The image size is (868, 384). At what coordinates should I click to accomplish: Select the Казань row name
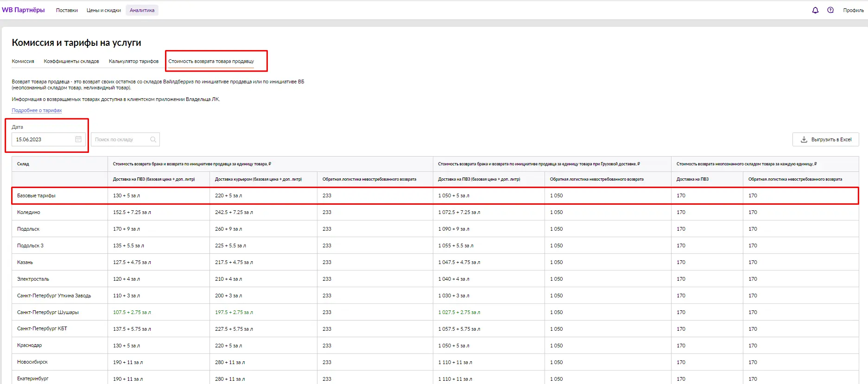pos(25,262)
